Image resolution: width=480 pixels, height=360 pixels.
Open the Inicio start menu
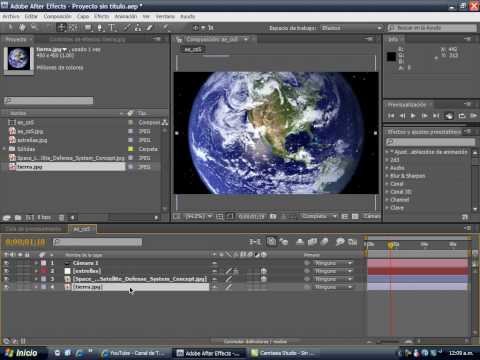pyautogui.click(x=22, y=353)
